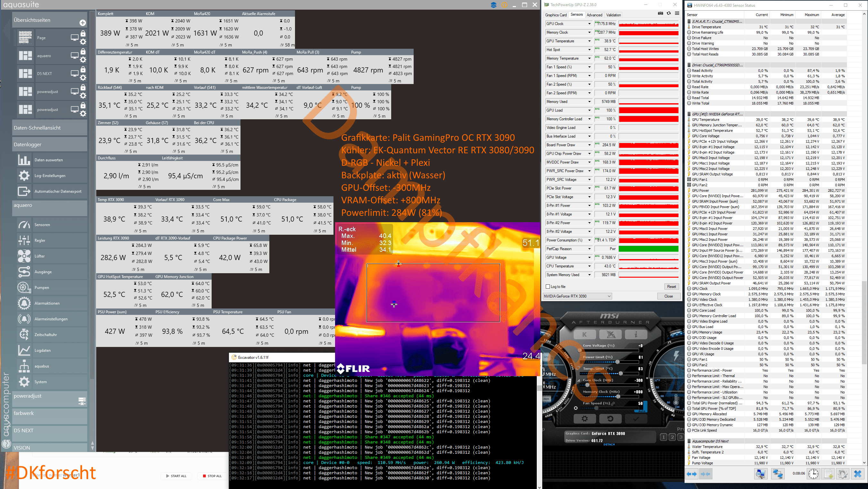The width and height of the screenshot is (868, 489).
Task: Open the Pumpen pump section
Action: click(x=52, y=288)
